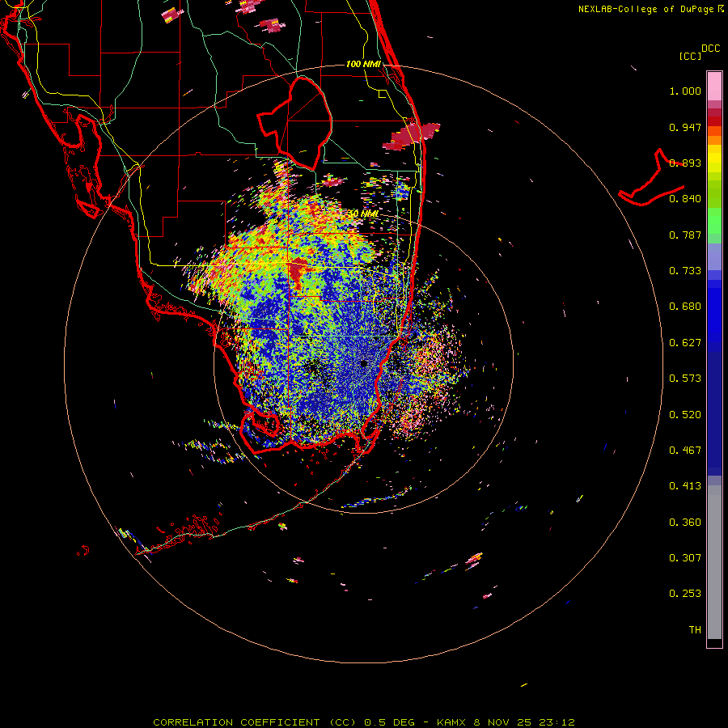Pick the gray swatch near 0.307
728x728 pixels.
714,562
